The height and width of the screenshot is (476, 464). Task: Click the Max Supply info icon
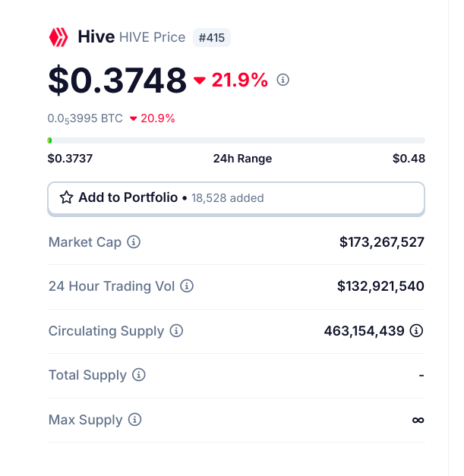(135, 420)
